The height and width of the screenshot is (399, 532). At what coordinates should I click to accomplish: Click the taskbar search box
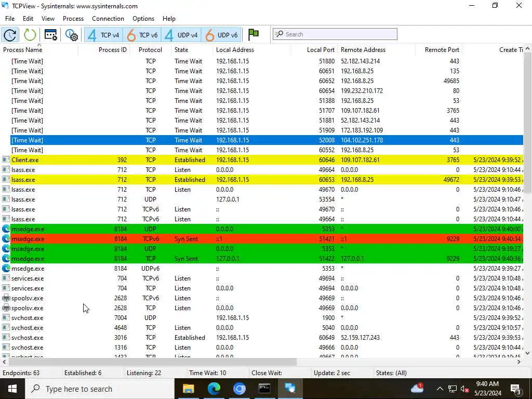[x=99, y=389]
